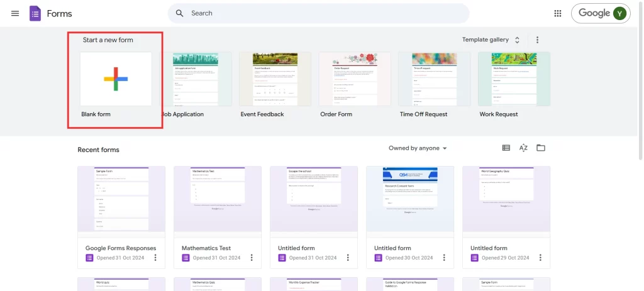Open the Google apps grid launcher

tap(557, 14)
